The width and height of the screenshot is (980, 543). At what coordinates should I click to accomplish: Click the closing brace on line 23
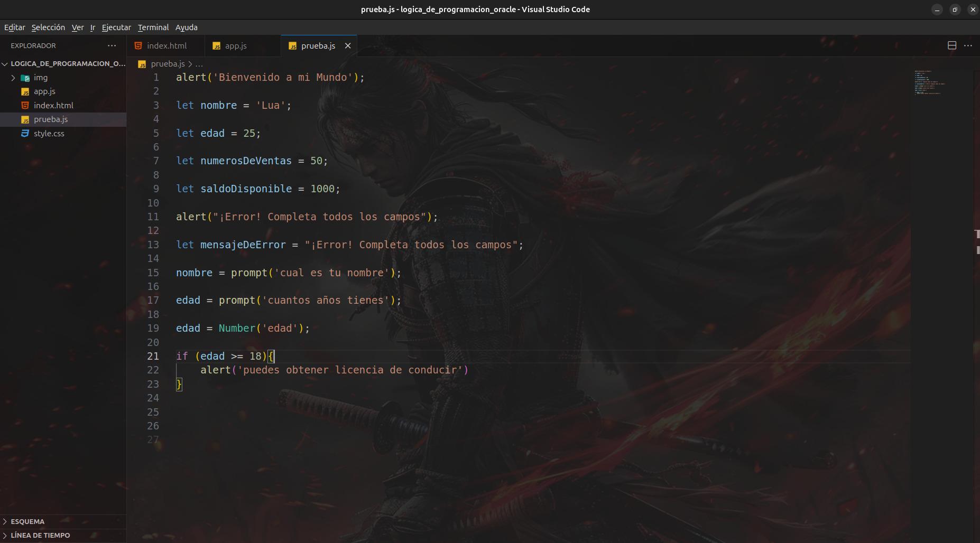coord(179,384)
